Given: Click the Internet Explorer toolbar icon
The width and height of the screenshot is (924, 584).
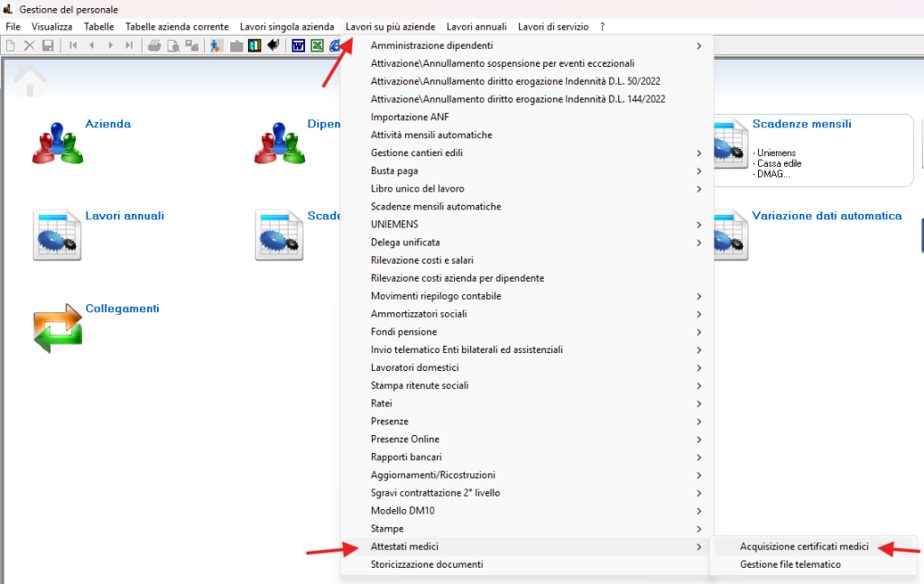Looking at the screenshot, I should 336,45.
